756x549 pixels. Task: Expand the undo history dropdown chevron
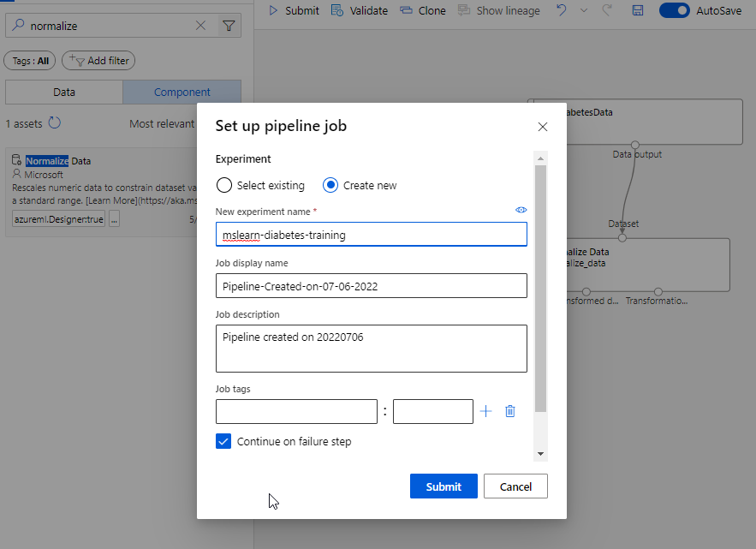(584, 10)
